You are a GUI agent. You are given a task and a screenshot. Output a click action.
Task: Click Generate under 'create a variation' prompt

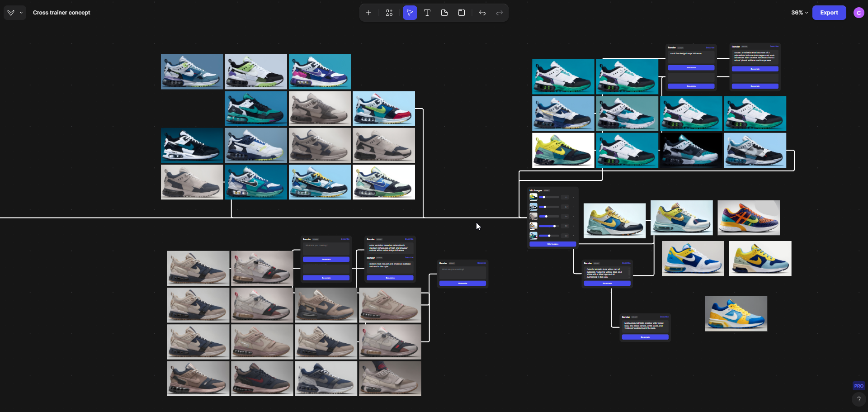(755, 69)
